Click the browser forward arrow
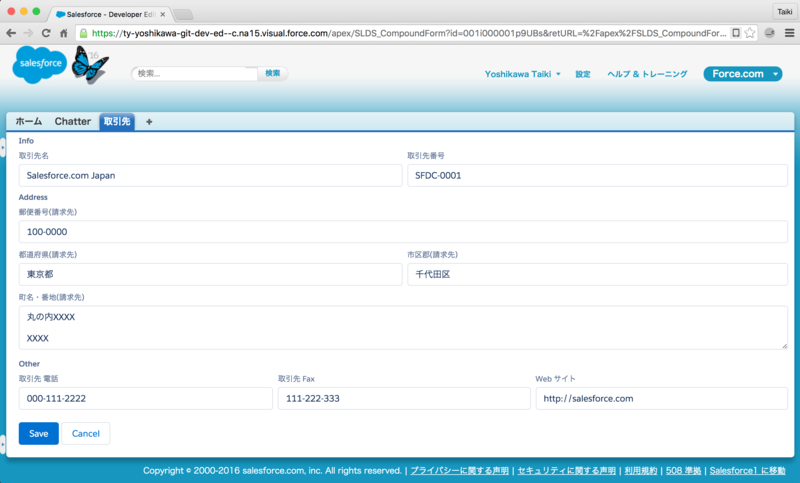Viewport: 800px width, 483px height. click(28, 33)
